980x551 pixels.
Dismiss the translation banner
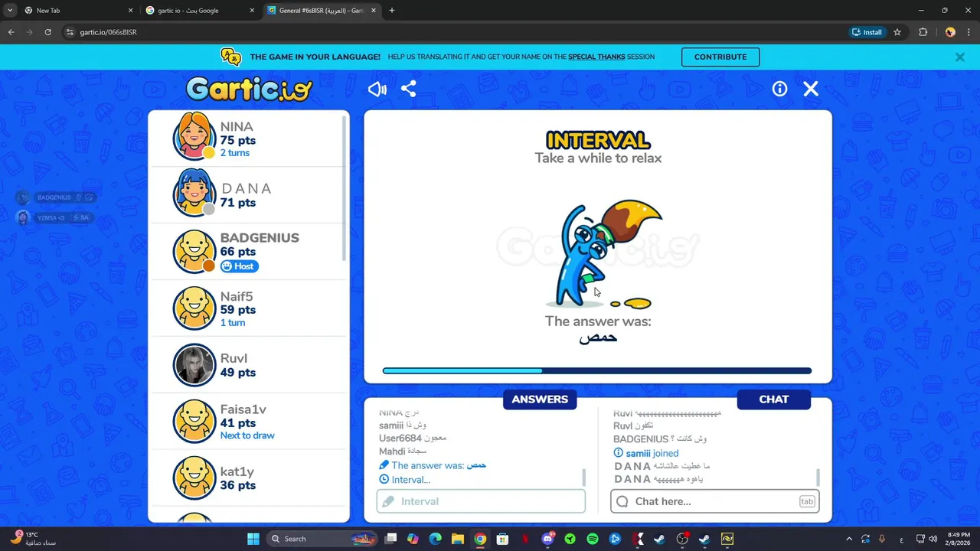[959, 57]
